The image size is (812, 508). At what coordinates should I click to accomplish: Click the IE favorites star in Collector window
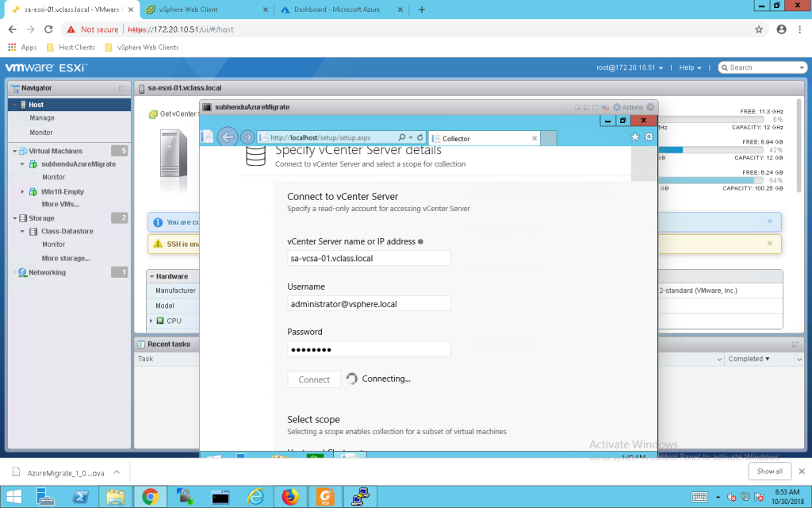point(635,137)
